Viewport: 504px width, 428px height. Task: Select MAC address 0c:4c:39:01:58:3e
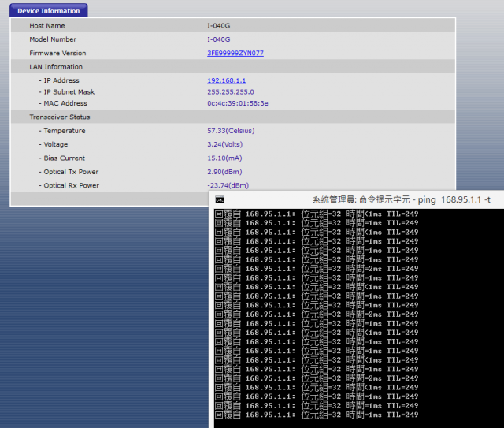coord(238,103)
